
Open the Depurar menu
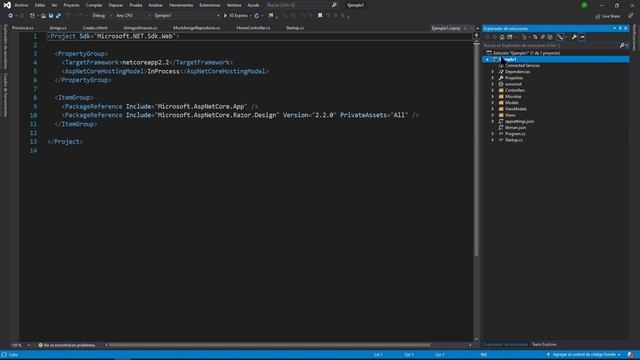tap(116, 5)
